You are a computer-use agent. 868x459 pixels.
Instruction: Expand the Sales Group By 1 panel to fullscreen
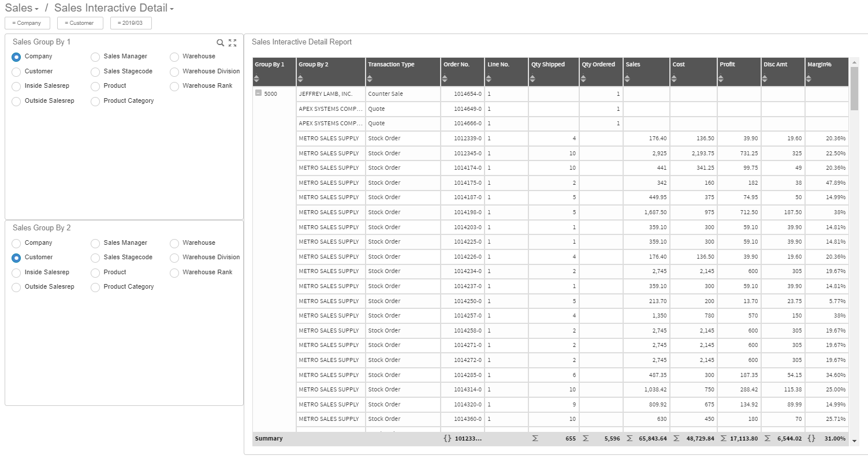pos(233,42)
